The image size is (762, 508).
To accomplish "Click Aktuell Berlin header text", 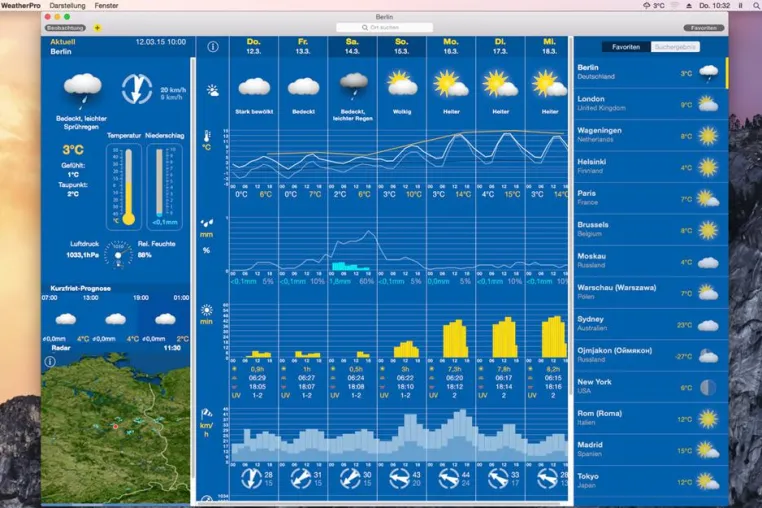I will 63,47.
